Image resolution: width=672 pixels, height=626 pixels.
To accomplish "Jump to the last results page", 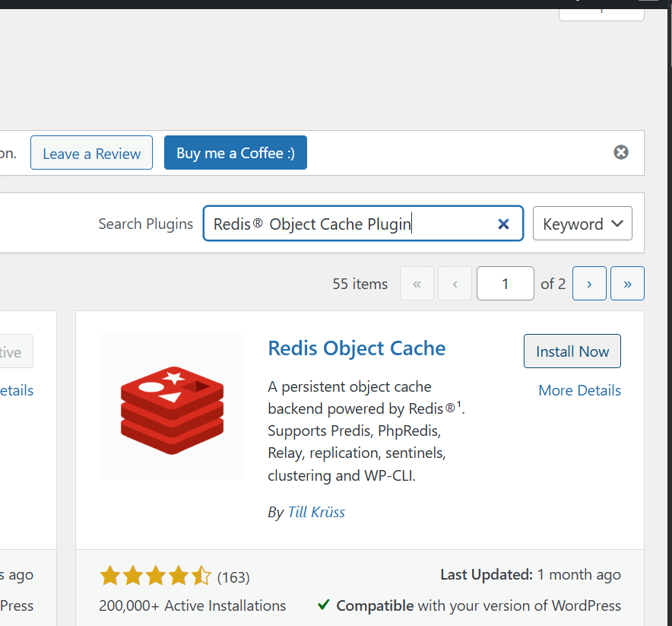I will coord(627,284).
